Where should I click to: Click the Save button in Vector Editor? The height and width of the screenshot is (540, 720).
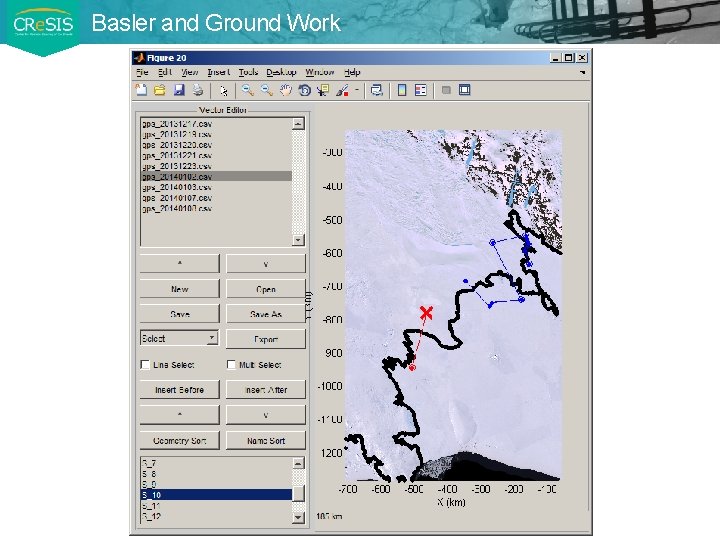pos(180,314)
